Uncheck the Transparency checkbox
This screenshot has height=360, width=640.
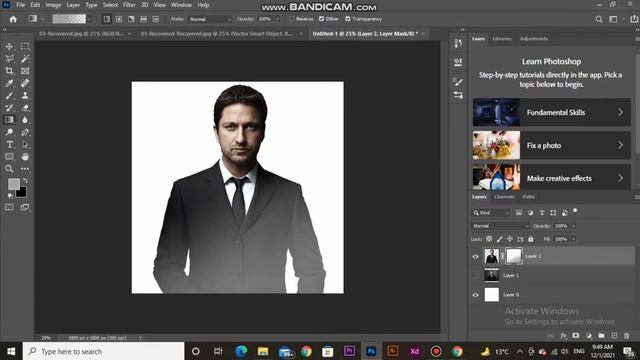coord(348,19)
